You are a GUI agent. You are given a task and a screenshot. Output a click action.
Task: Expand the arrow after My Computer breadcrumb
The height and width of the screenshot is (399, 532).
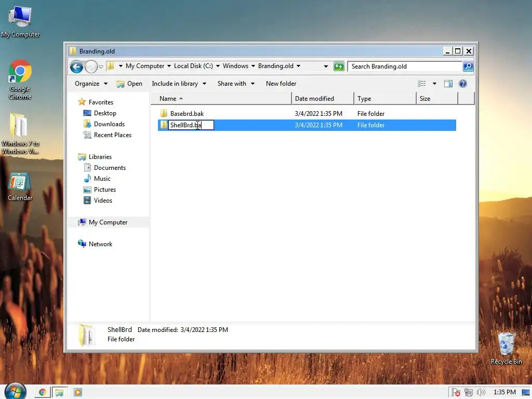tap(169, 66)
